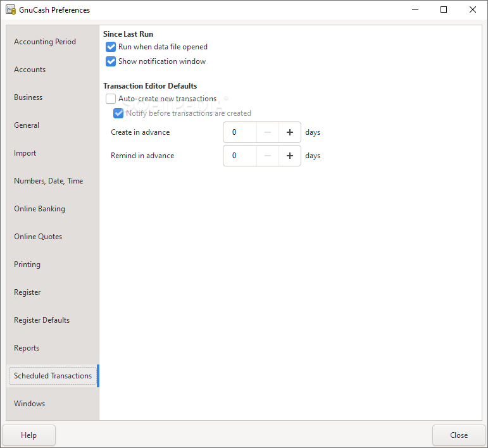Viewport: 488px width, 448px height.
Task: Decrease Remind in advance days
Action: 268,156
